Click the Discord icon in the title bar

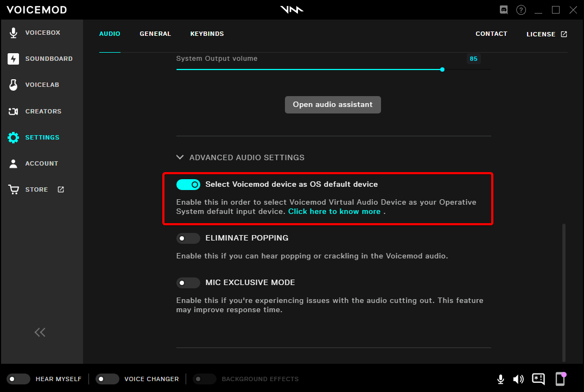point(503,9)
